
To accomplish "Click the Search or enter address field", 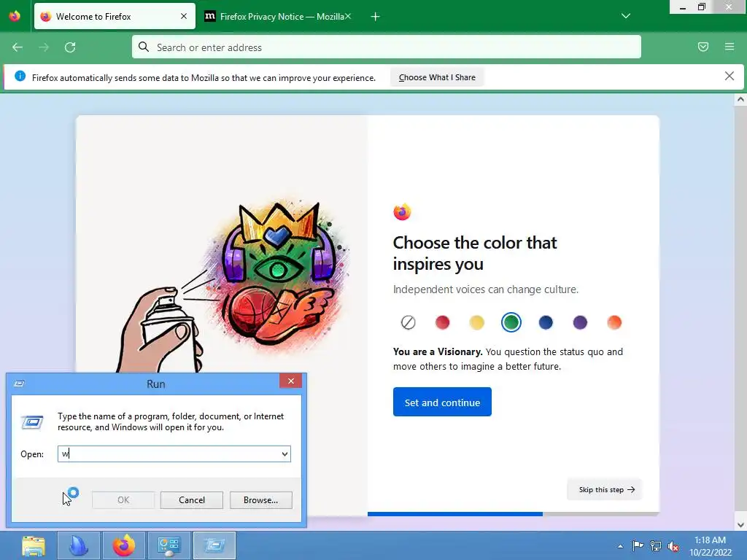I will [387, 47].
